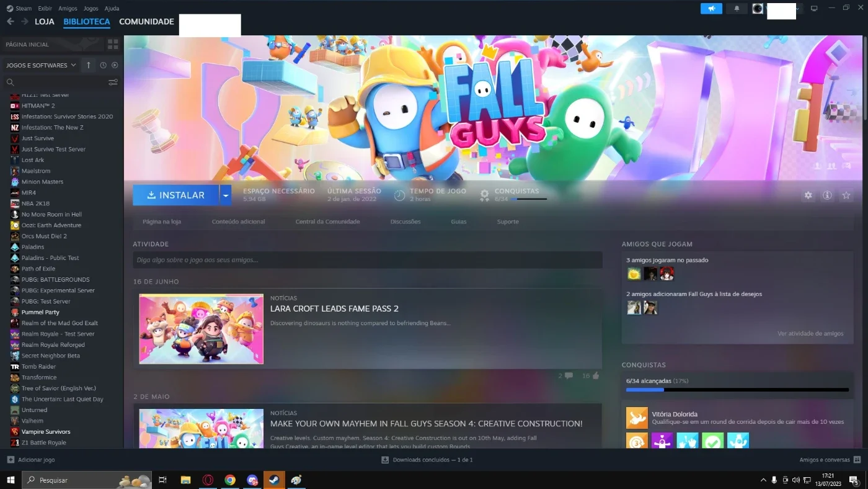Click the Windows Start button
868x489 pixels.
11,480
